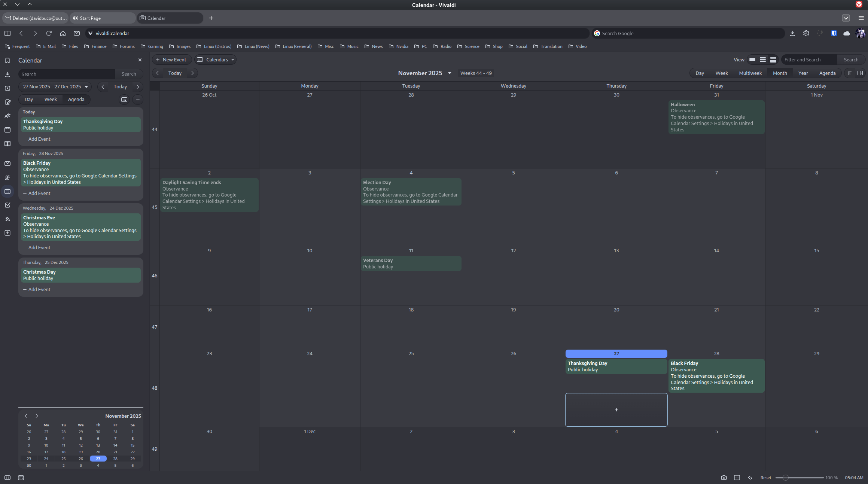Image resolution: width=868 pixels, height=484 pixels.
Task: Open the Downloads panel in sidebar
Action: coord(7,74)
